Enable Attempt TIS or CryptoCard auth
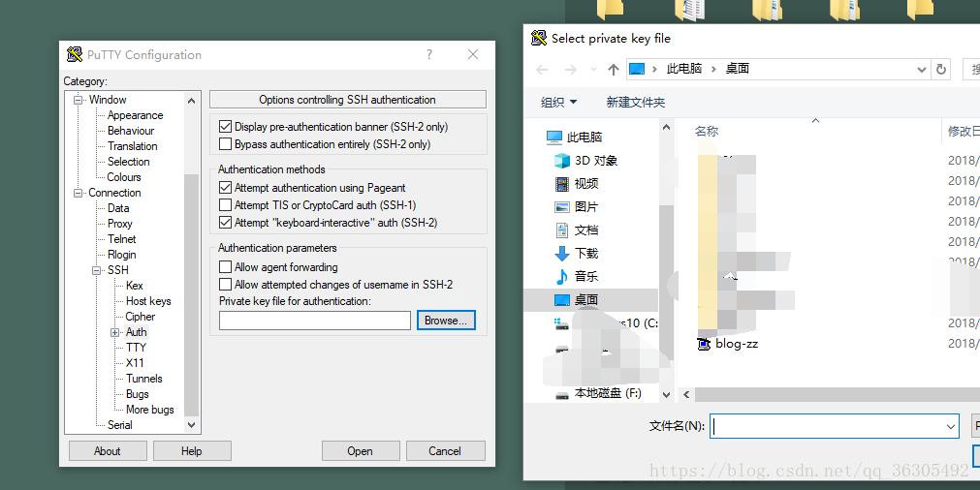This screenshot has height=490, width=980. [x=226, y=204]
